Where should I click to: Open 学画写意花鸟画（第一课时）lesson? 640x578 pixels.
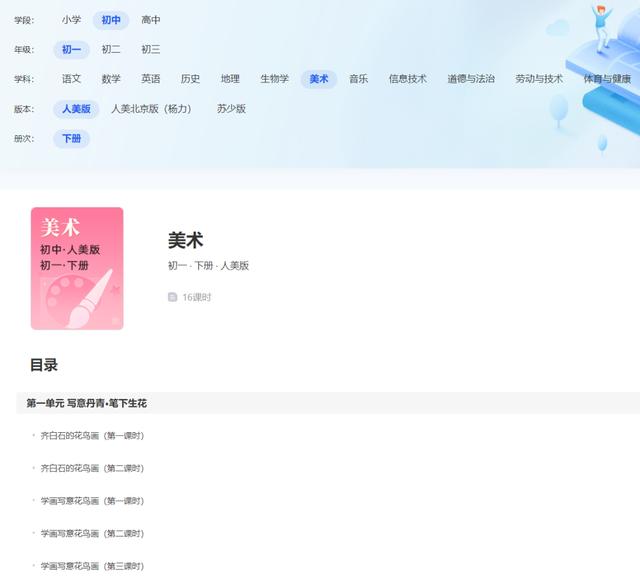[x=92, y=501]
